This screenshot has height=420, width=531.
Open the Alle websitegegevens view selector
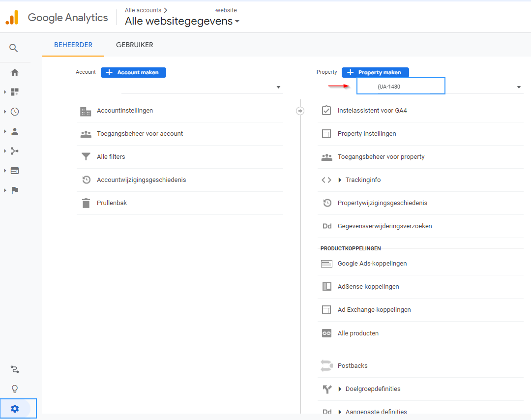(x=182, y=21)
